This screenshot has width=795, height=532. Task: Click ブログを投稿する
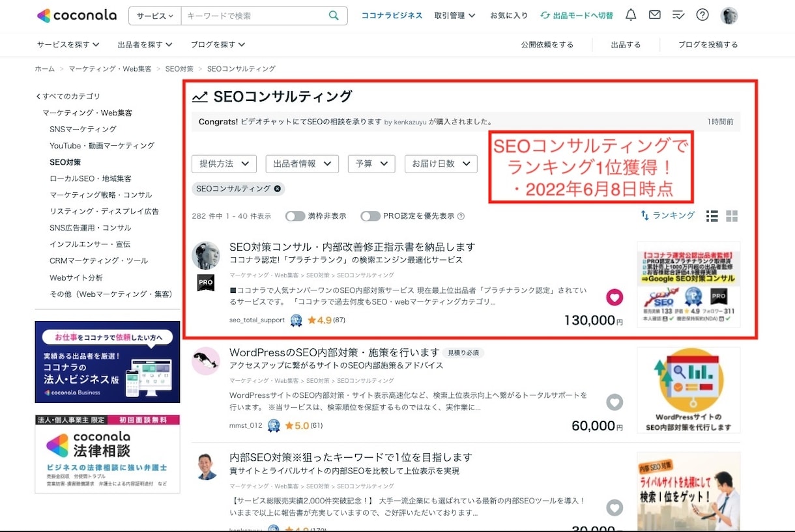tap(708, 45)
